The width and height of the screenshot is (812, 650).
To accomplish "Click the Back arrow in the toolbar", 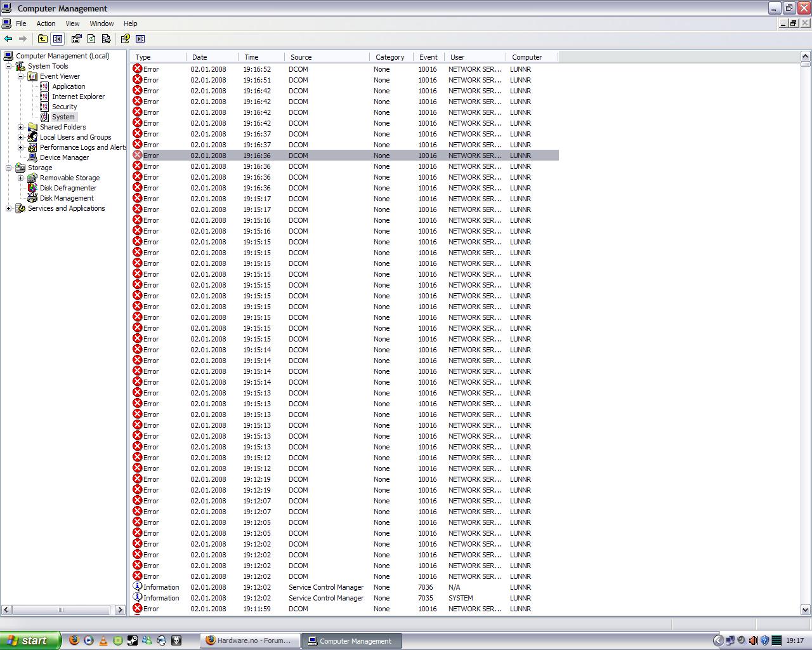I will pos(8,39).
